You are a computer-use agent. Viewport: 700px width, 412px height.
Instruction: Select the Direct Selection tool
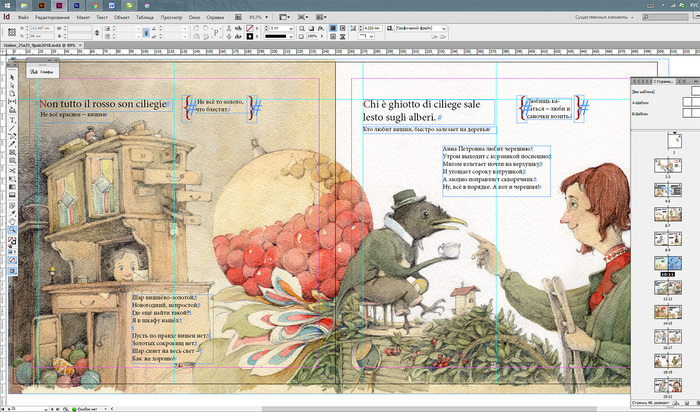(x=11, y=87)
